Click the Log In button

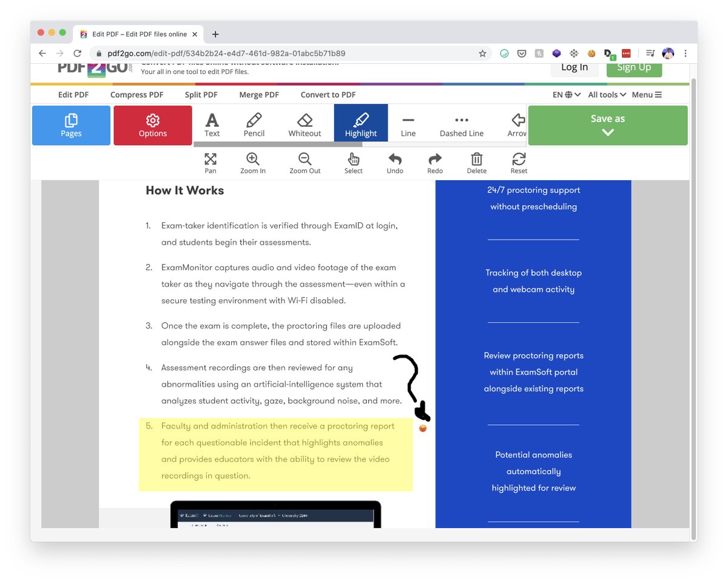[x=575, y=68]
